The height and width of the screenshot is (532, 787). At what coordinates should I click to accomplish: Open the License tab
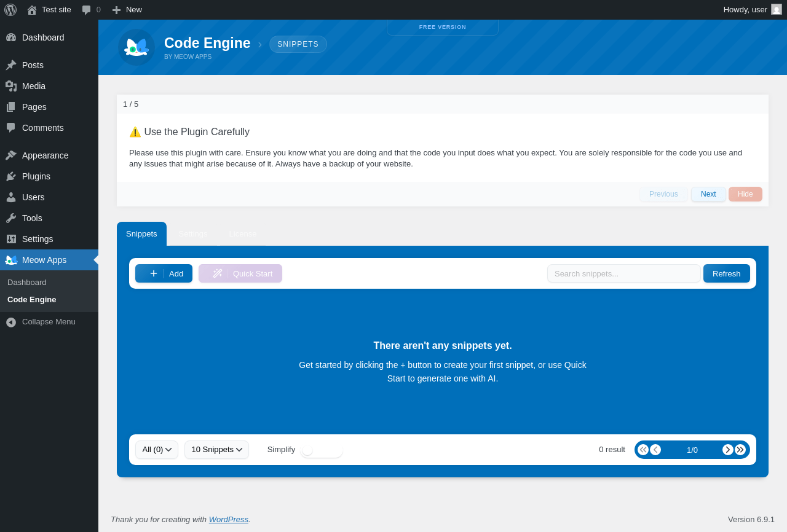[x=243, y=234]
